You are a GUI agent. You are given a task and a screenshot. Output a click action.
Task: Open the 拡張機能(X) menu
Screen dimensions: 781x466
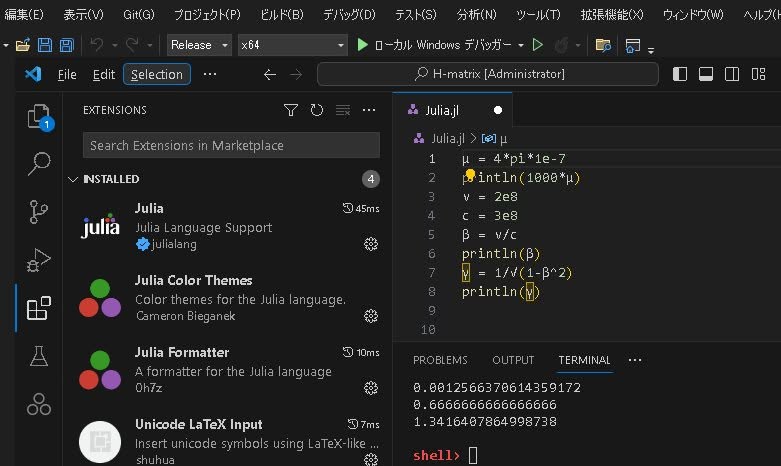(612, 14)
